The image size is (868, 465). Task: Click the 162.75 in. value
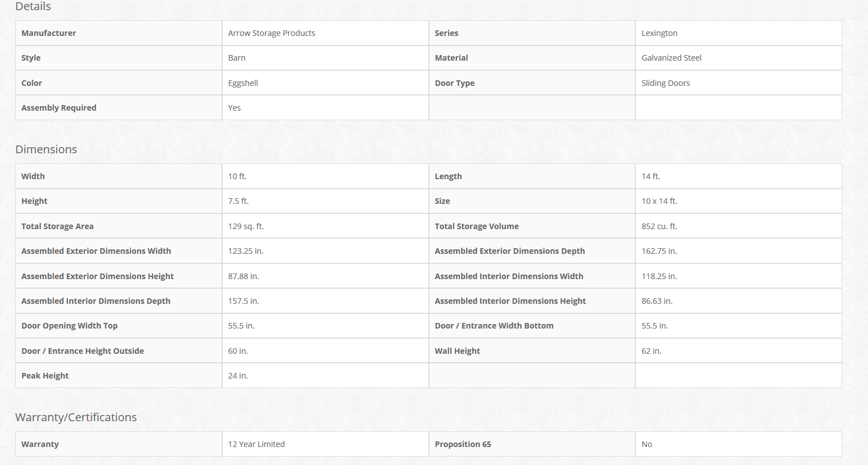point(659,251)
